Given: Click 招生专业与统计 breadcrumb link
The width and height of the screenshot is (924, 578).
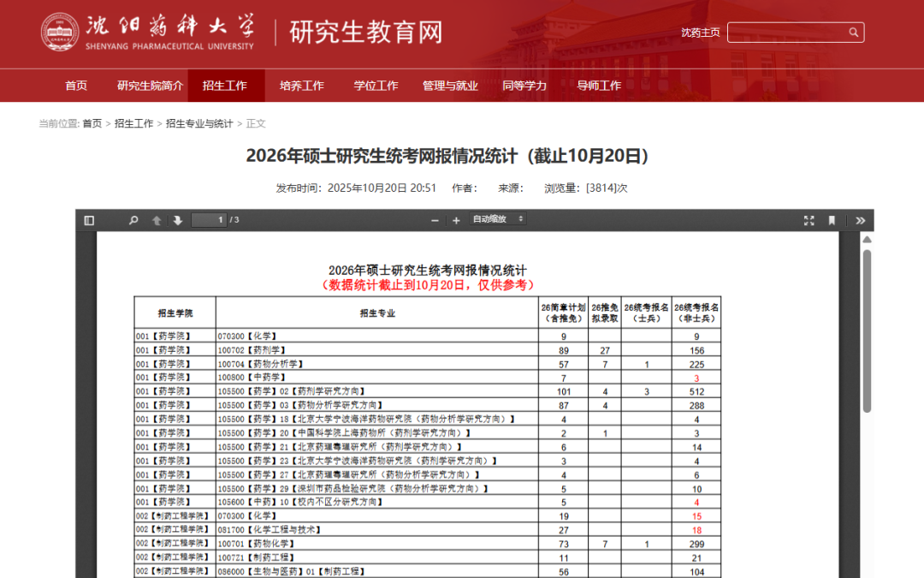Looking at the screenshot, I should [x=199, y=123].
